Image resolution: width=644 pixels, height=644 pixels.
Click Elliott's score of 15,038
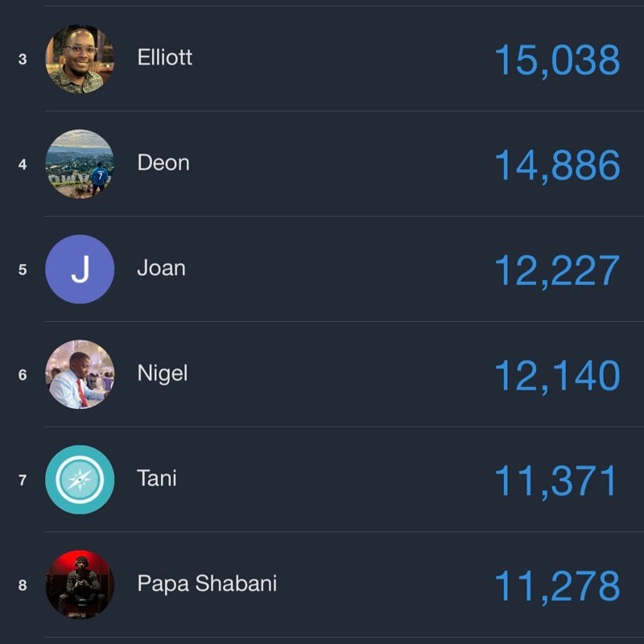[556, 60]
